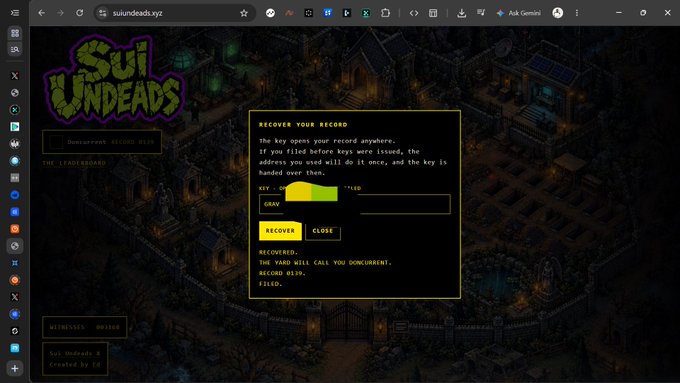
Task: Collapse the vertical tabs sidebar
Action: [x=15, y=13]
